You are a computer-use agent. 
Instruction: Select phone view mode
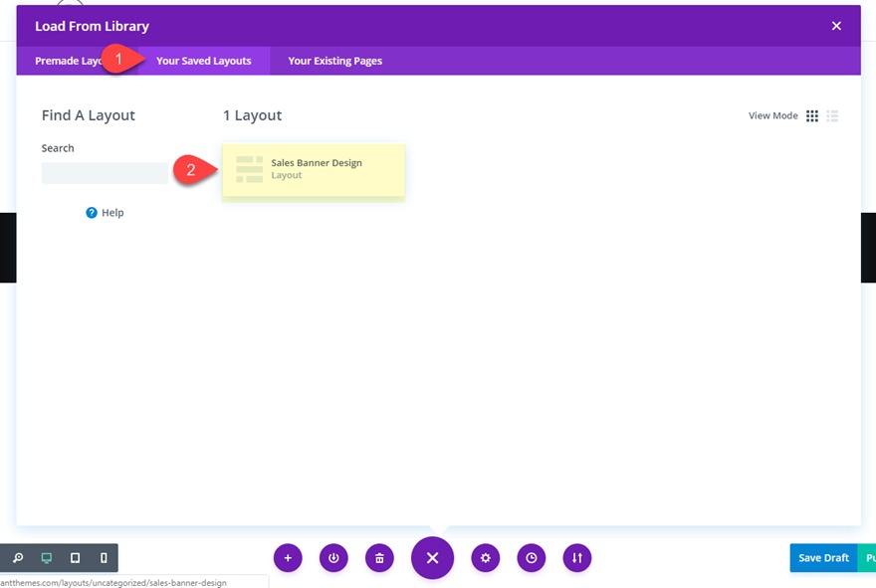pyautogui.click(x=104, y=558)
